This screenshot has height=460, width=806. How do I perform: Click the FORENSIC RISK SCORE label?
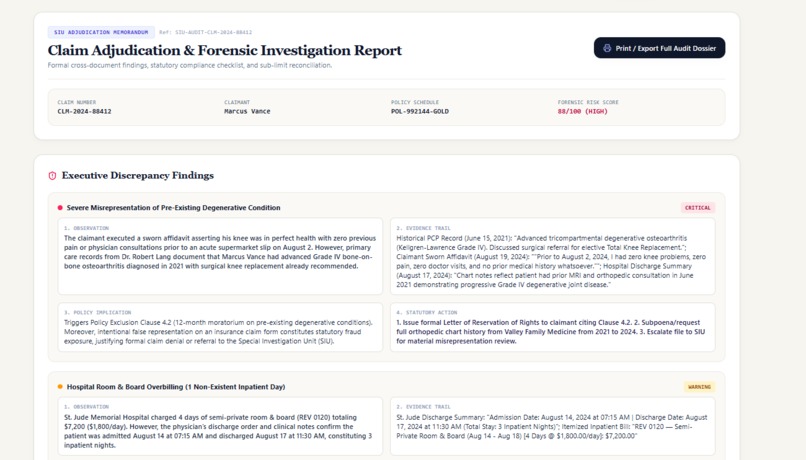click(x=588, y=102)
